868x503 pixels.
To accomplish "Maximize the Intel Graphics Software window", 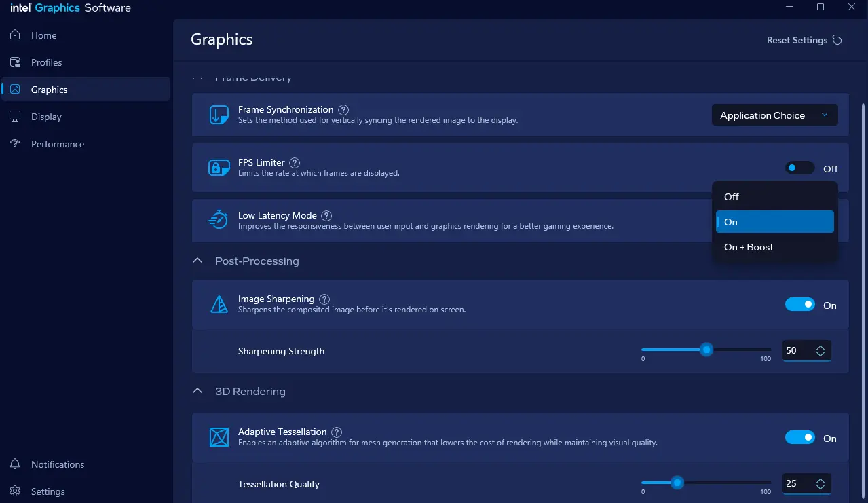I will (x=820, y=7).
